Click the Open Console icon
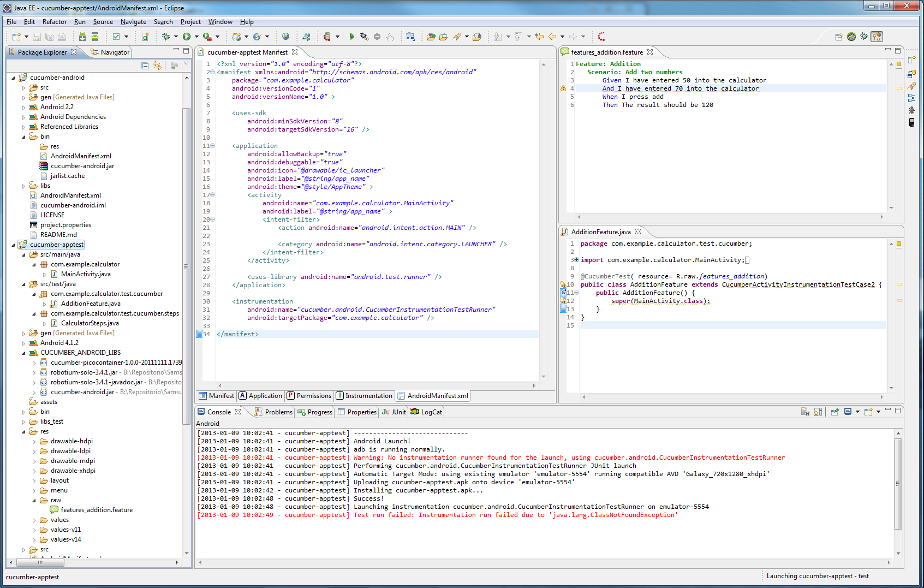 [868, 412]
